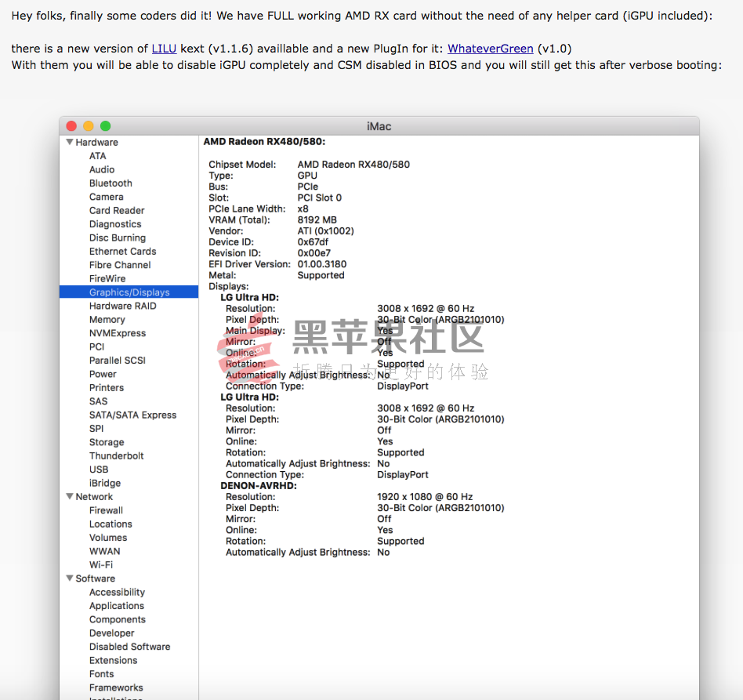Screen dimensions: 743x700
Task: Click the Revision ID value 0x00e7
Action: coord(314,253)
